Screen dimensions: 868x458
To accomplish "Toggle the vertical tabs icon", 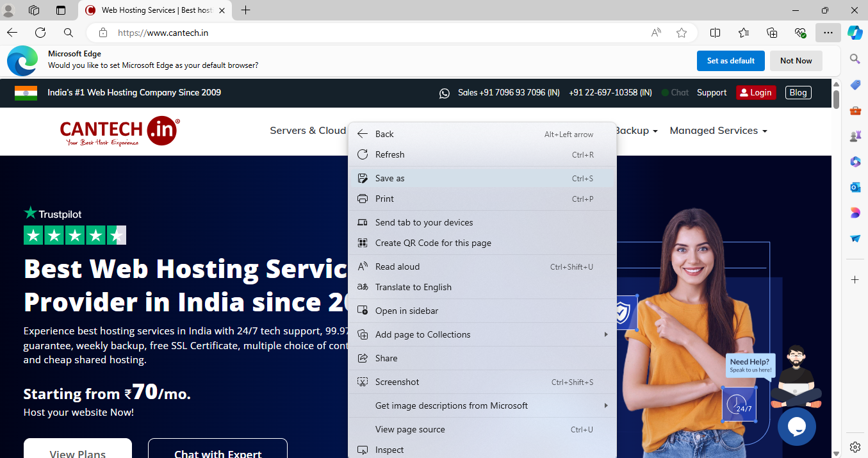I will tap(61, 10).
